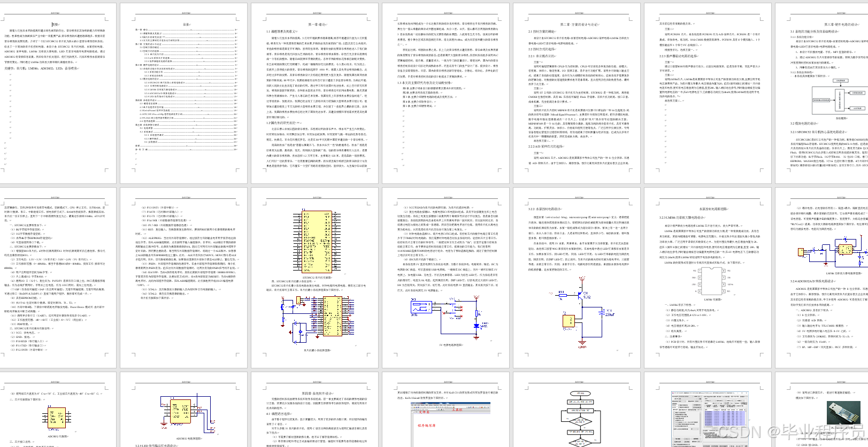Image resolution: width=868 pixels, height=447 pixels.
Task: Click the 摘要 heading text
Action: coord(55,25)
